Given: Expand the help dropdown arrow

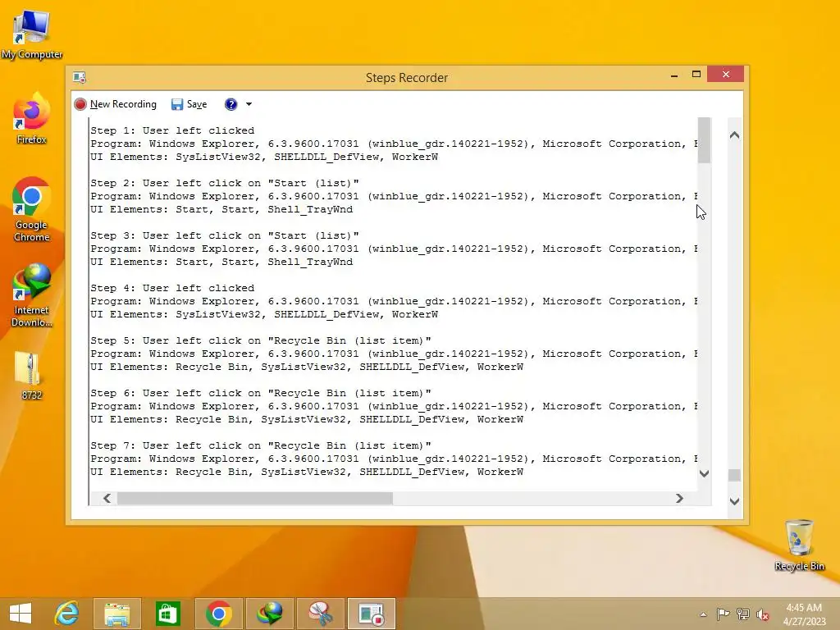Looking at the screenshot, I should click(x=249, y=104).
